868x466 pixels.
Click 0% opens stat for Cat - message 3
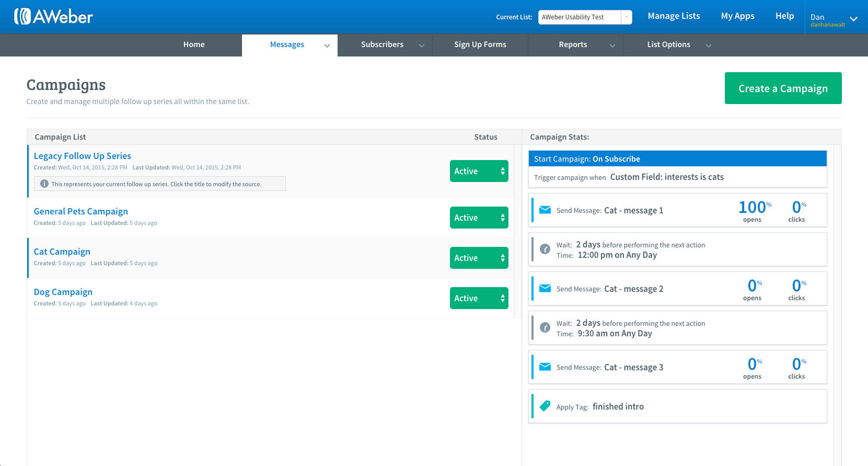pos(753,368)
